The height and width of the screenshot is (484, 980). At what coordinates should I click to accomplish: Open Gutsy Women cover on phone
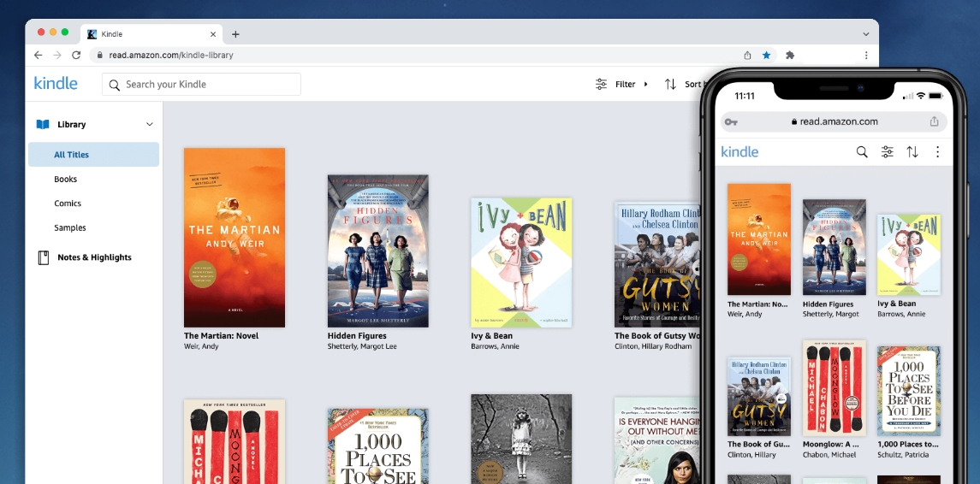click(758, 397)
